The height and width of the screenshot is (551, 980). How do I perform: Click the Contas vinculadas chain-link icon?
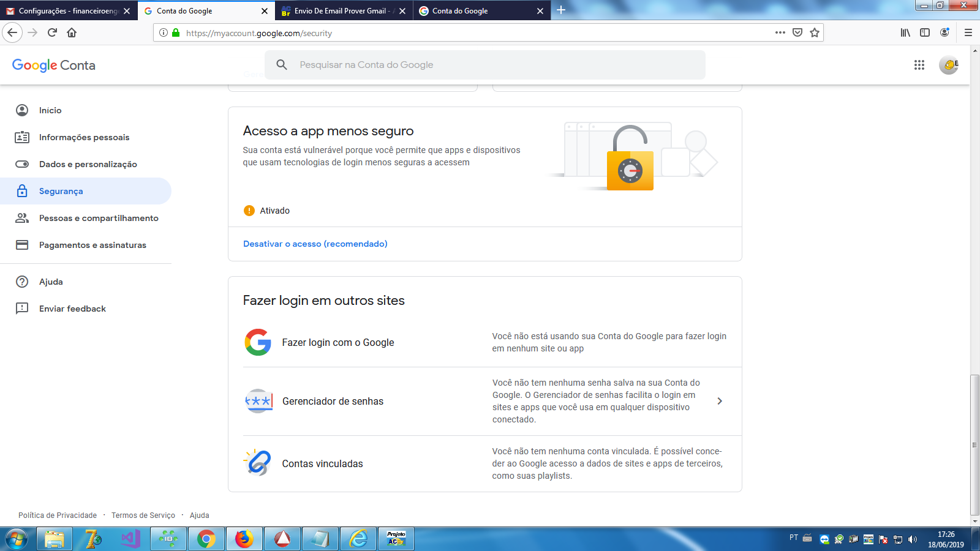tap(258, 463)
